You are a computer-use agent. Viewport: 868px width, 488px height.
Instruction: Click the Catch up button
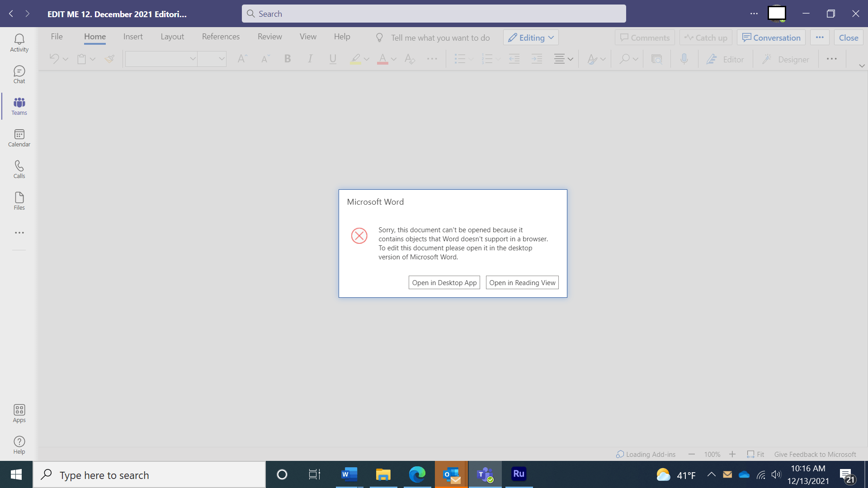(706, 38)
